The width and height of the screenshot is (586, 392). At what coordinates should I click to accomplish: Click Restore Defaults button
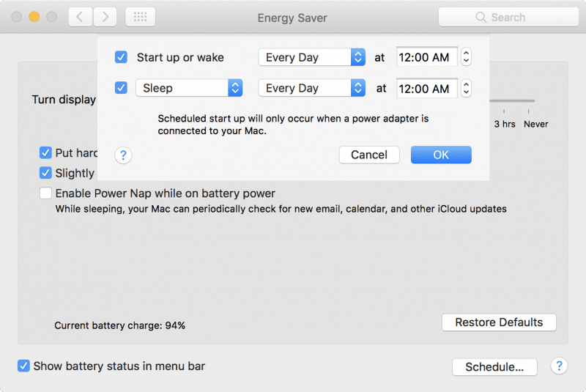tap(499, 322)
